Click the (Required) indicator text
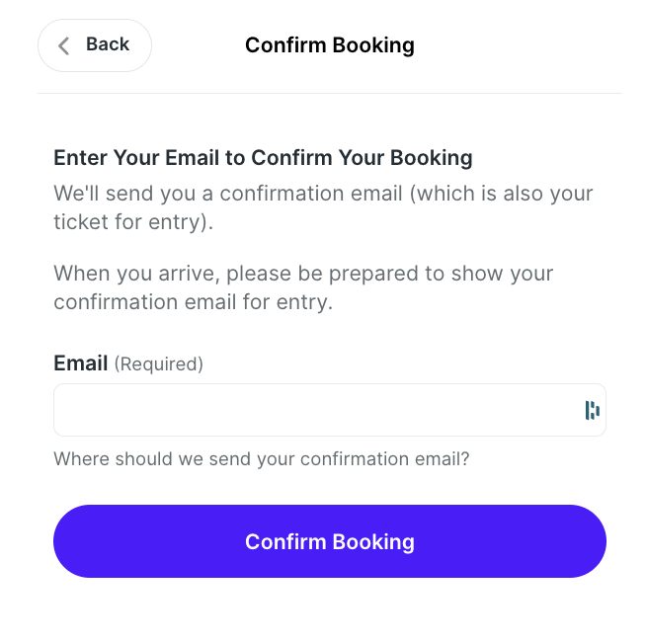This screenshot has width=646, height=644. [x=159, y=364]
